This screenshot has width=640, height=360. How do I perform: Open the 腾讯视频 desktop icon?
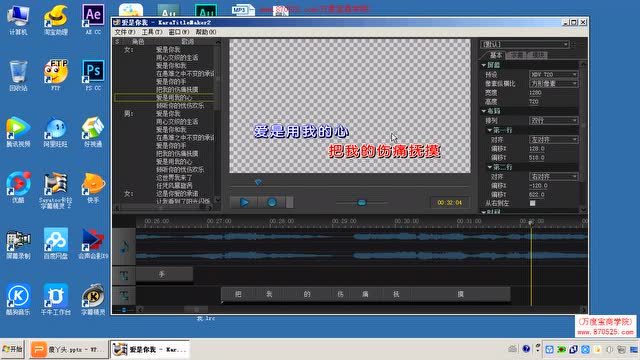(18, 131)
